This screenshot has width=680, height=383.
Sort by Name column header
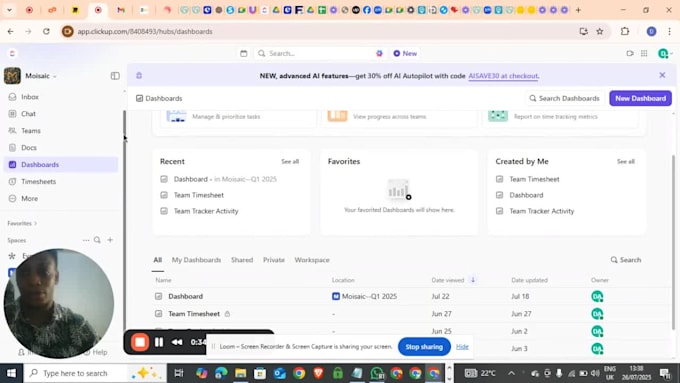point(163,280)
